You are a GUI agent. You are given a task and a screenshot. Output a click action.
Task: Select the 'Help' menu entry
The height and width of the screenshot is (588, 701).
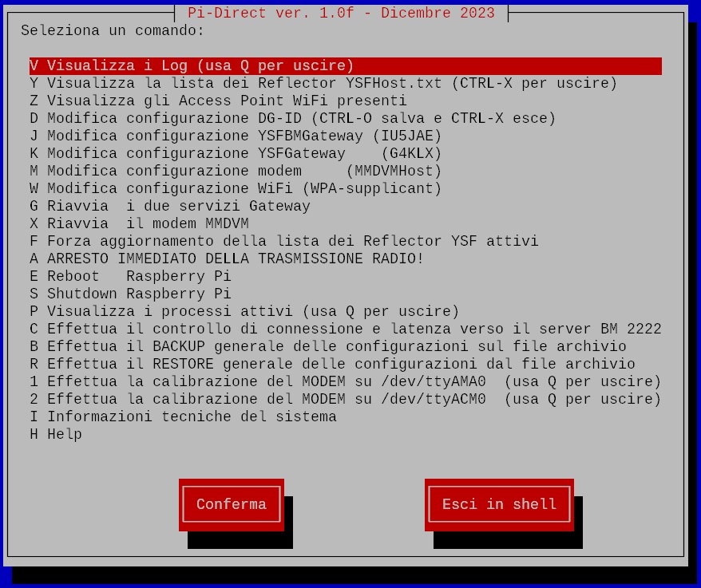click(x=55, y=434)
